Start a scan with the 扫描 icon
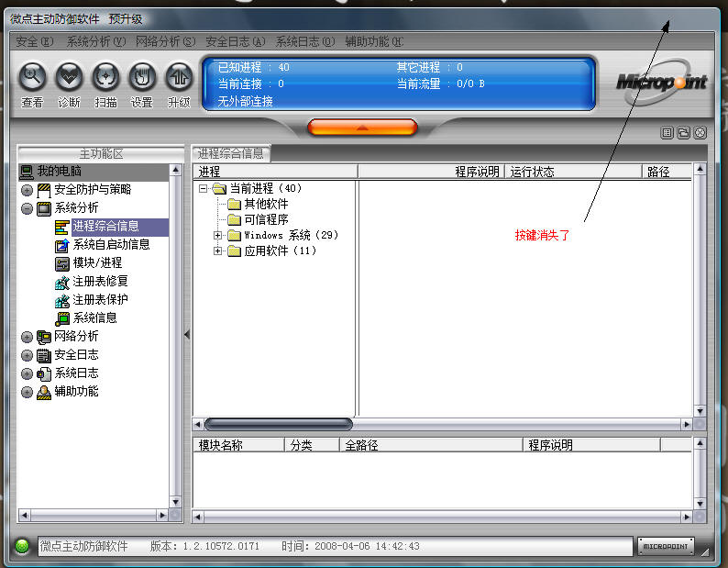This screenshot has width=728, height=568. coord(105,76)
